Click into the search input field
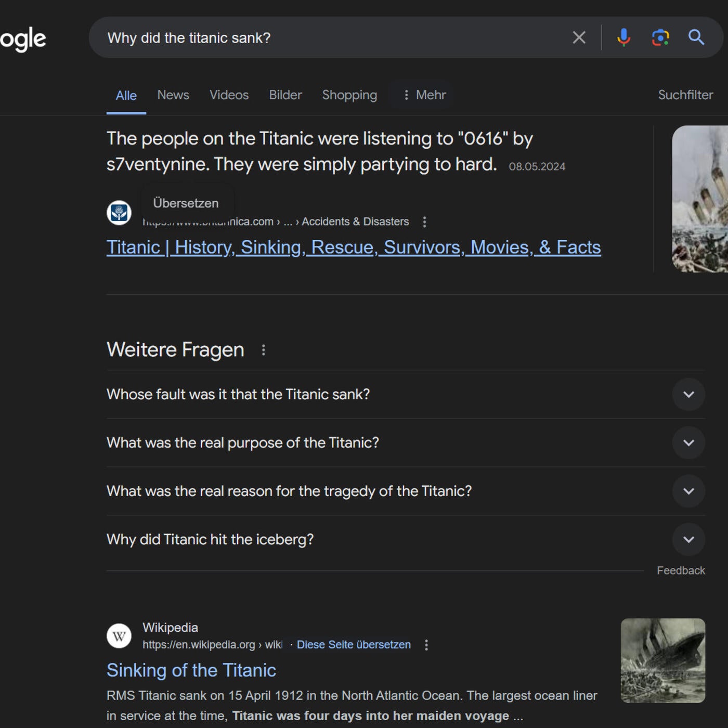 [x=333, y=37]
